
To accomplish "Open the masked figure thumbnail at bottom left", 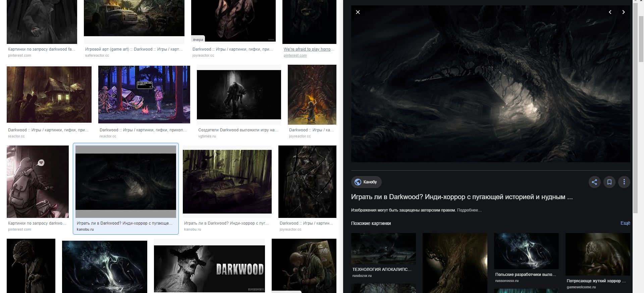I will click(31, 266).
